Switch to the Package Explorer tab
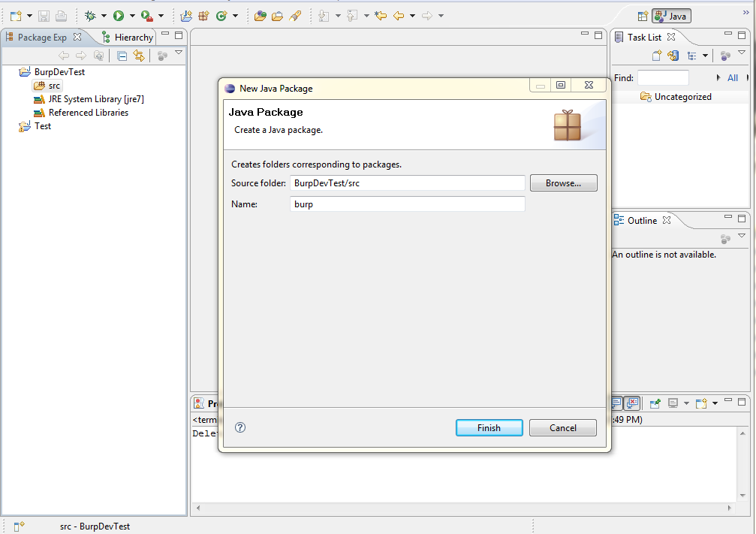This screenshot has width=756, height=534. 43,37
